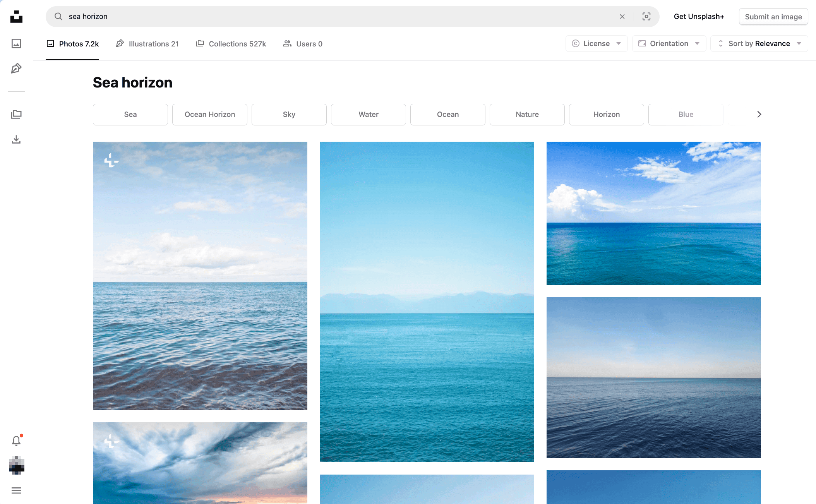
Task: Switch to the Illustrations 21 tab
Action: point(147,44)
